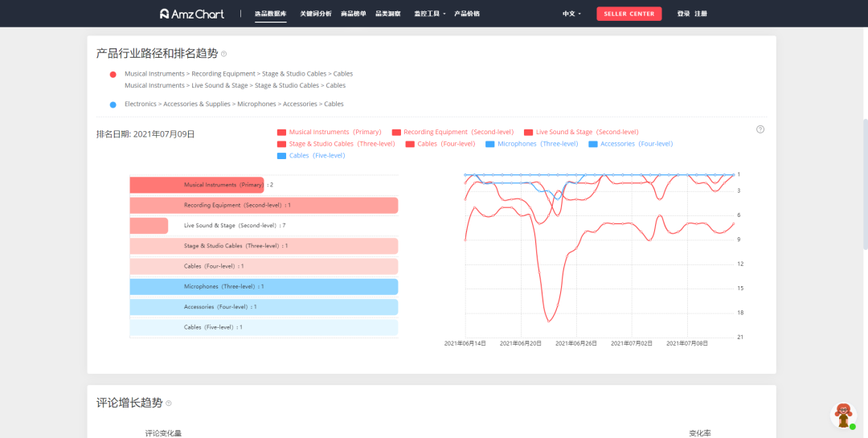Screen dimensions: 868x438
Task: Expand the 监控工具 dropdown menu
Action: (x=429, y=14)
